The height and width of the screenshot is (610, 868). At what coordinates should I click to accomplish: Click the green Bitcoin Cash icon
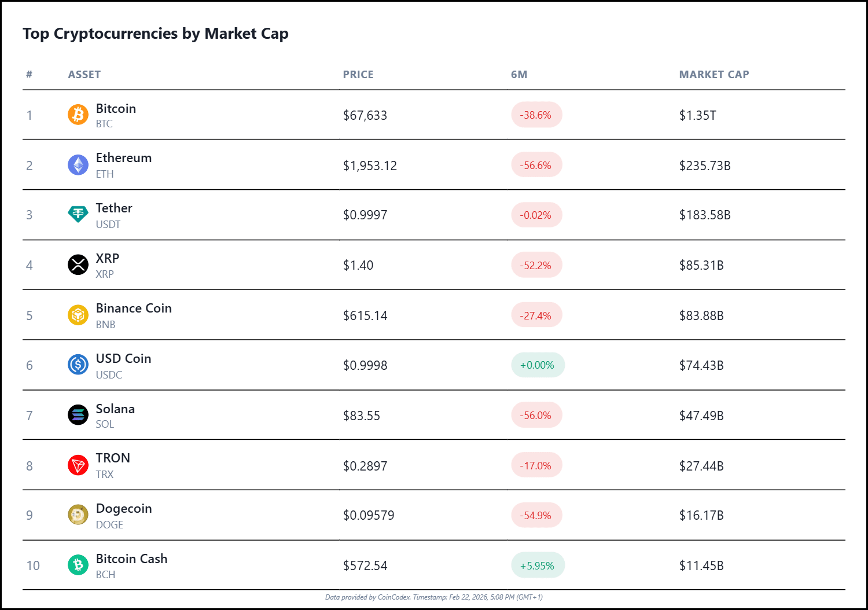click(x=78, y=565)
